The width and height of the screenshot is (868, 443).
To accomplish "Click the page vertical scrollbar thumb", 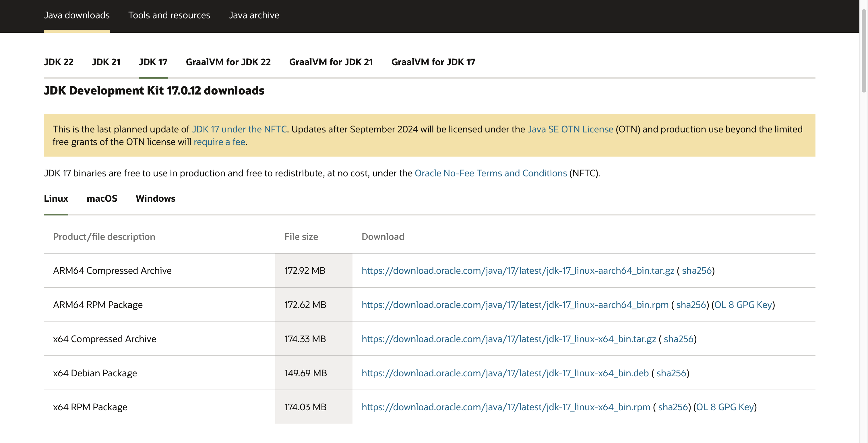I will tap(864, 51).
